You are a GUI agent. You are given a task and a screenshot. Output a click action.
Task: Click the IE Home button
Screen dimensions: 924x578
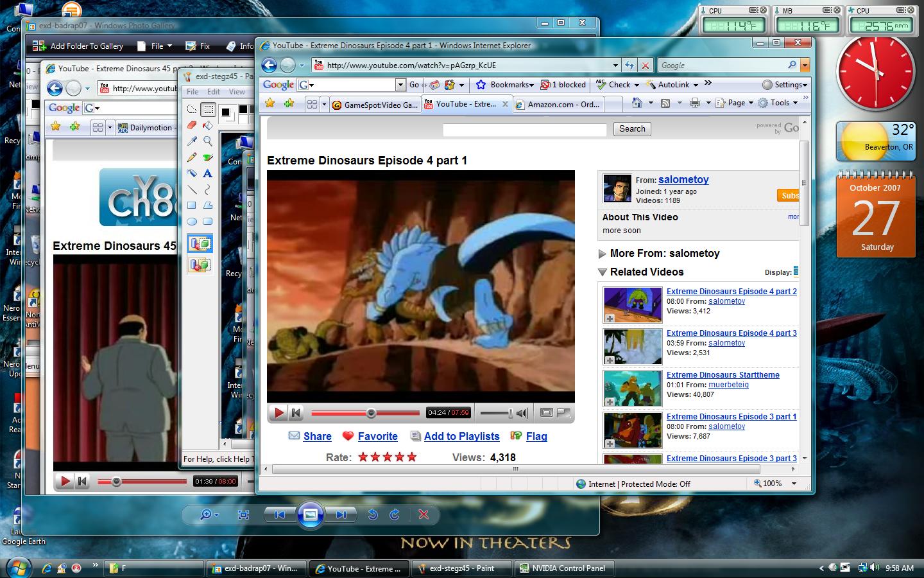[x=637, y=103]
